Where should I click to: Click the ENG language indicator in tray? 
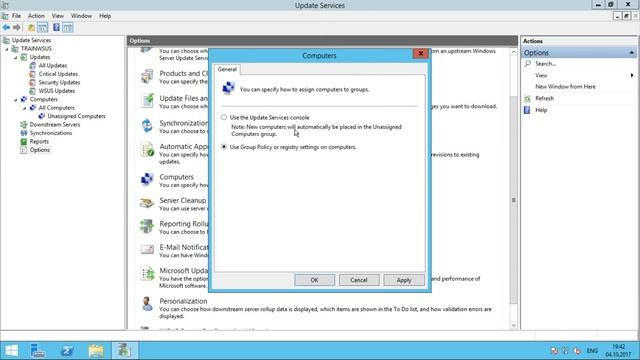[x=592, y=351]
